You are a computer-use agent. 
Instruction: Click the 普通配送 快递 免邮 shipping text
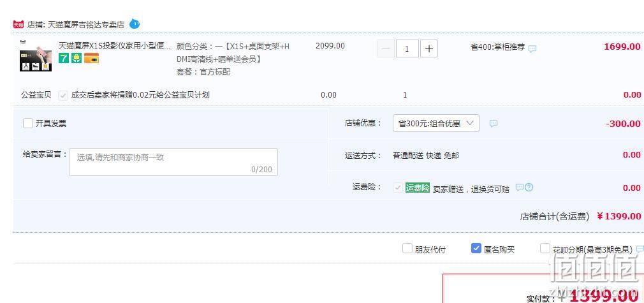coord(426,156)
